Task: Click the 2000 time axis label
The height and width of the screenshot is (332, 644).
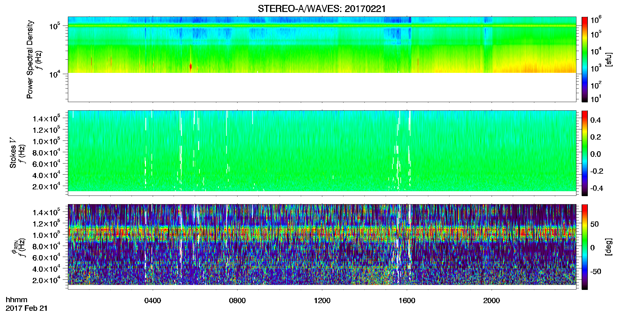Action: pyautogui.click(x=492, y=301)
